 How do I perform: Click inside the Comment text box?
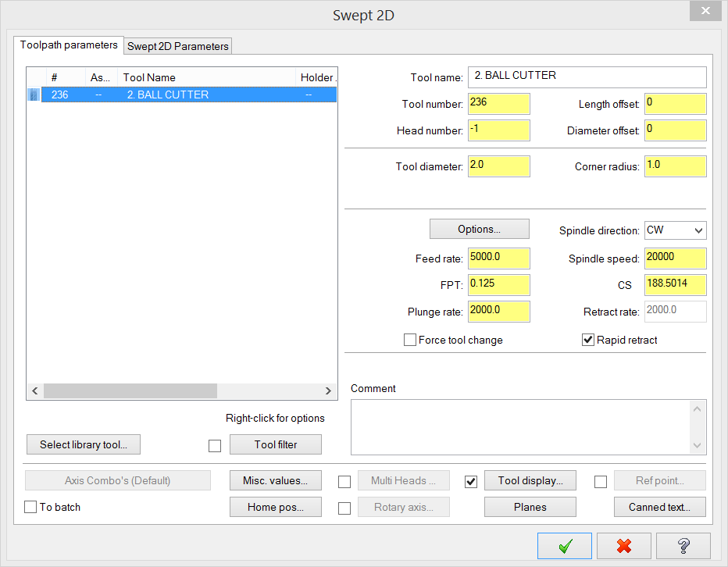pyautogui.click(x=520, y=427)
